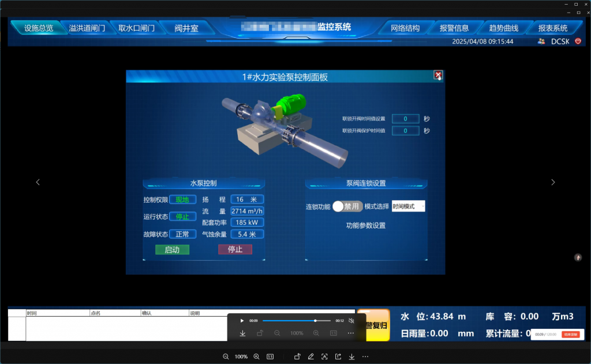Open the 模式选择 时间模式 dropdown
Image resolution: width=591 pixels, height=364 pixels.
[x=409, y=206]
